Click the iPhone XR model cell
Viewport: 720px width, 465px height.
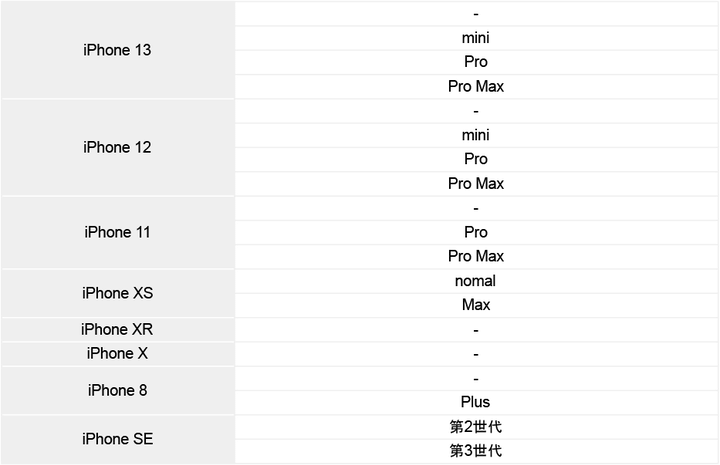(x=117, y=329)
